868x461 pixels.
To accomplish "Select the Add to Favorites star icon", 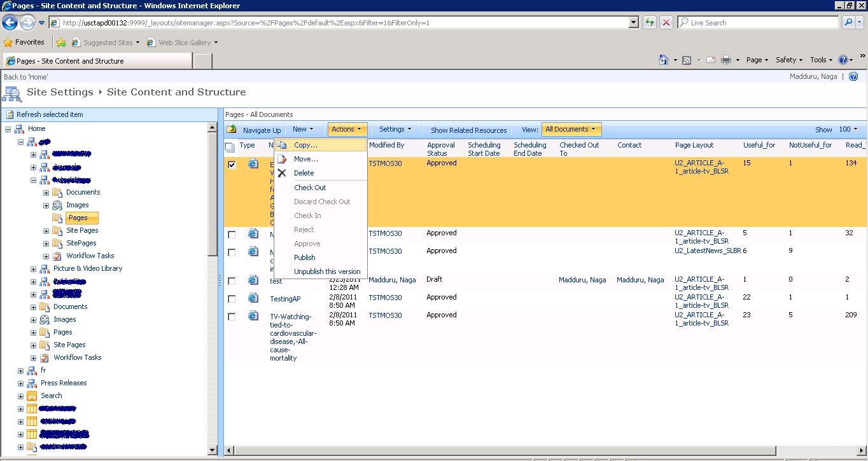I will point(61,42).
